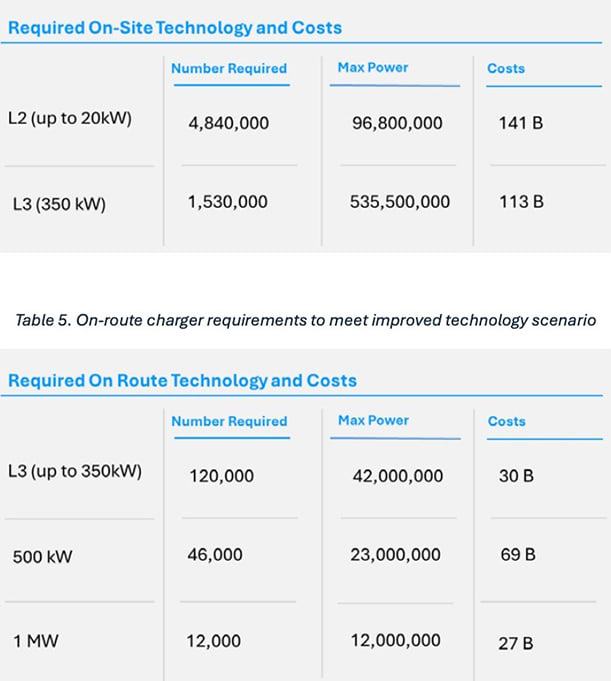Viewport: 611px width, 681px height.
Task: Click the 27 B cost value
Action: click(516, 643)
